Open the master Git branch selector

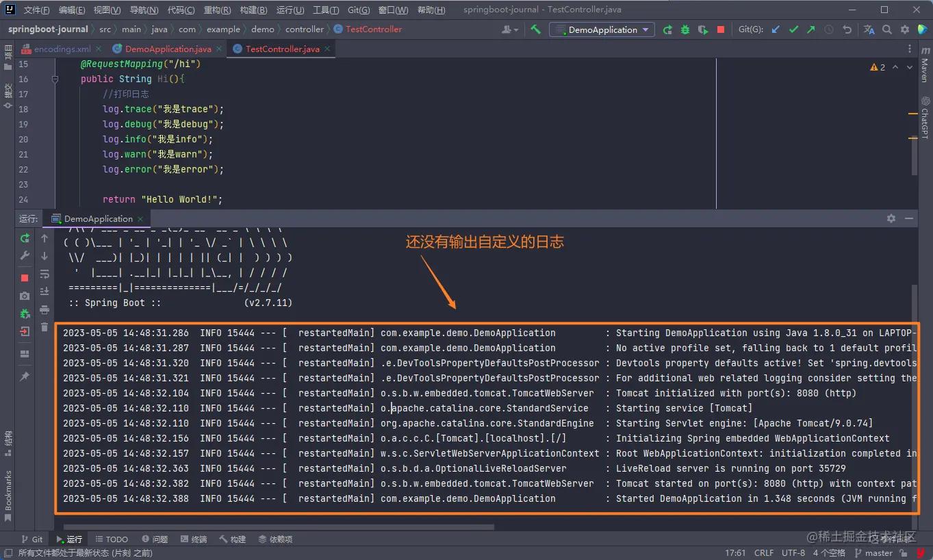coord(878,552)
